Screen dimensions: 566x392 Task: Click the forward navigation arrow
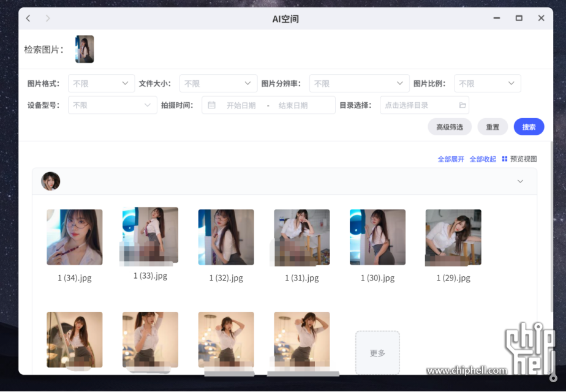[x=48, y=18]
